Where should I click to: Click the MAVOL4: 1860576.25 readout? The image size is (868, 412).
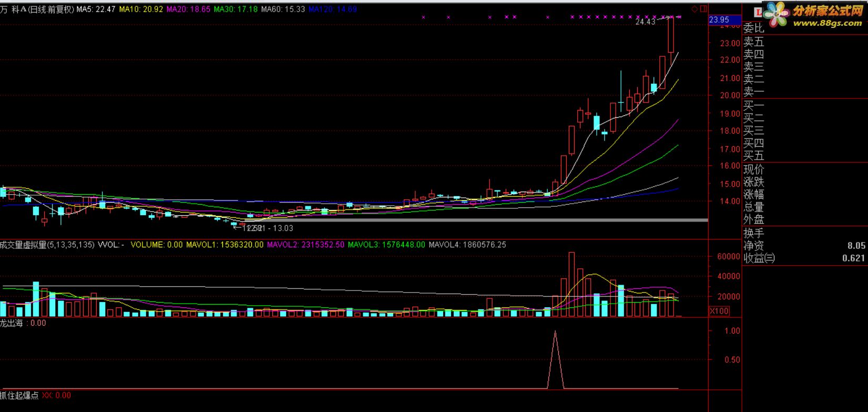tap(467, 245)
